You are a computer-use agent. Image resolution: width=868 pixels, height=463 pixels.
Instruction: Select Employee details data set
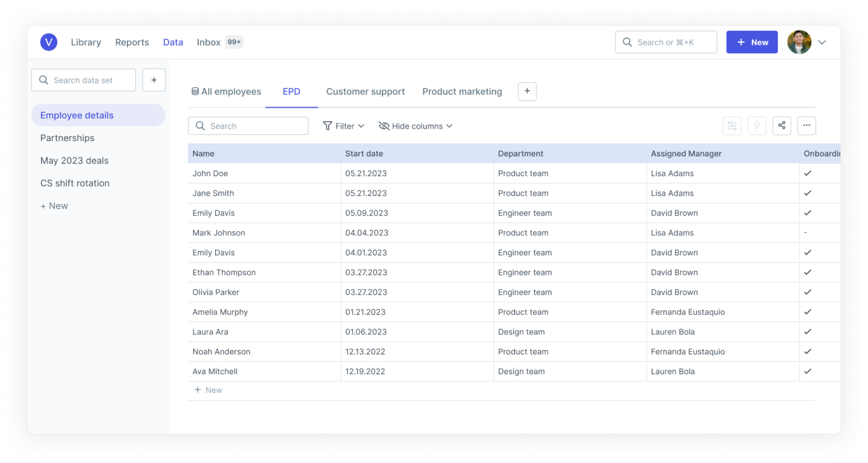pos(98,115)
